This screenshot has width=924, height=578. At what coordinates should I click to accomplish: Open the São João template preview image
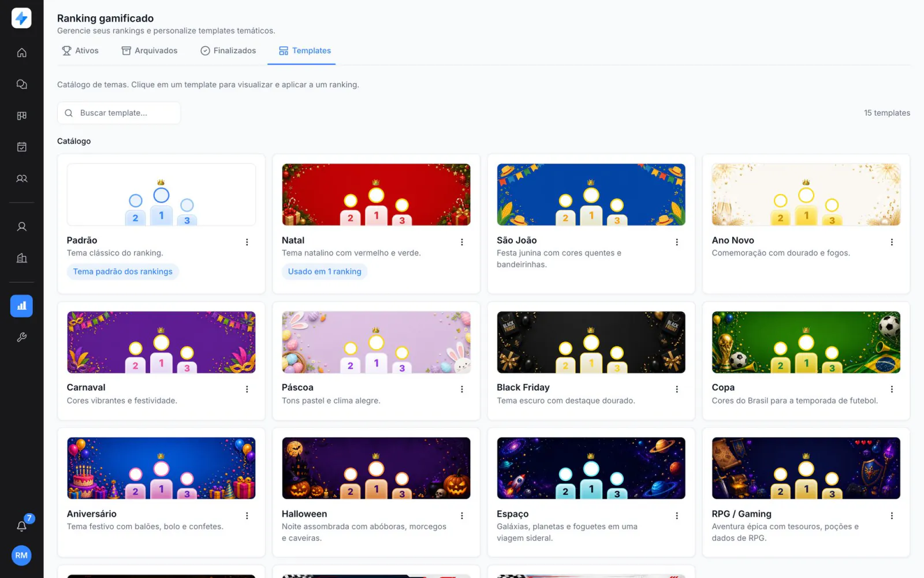591,195
